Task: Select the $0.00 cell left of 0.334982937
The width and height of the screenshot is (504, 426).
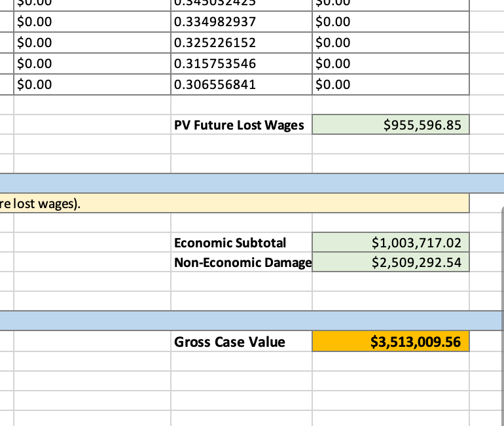Action: pyautogui.click(x=92, y=22)
